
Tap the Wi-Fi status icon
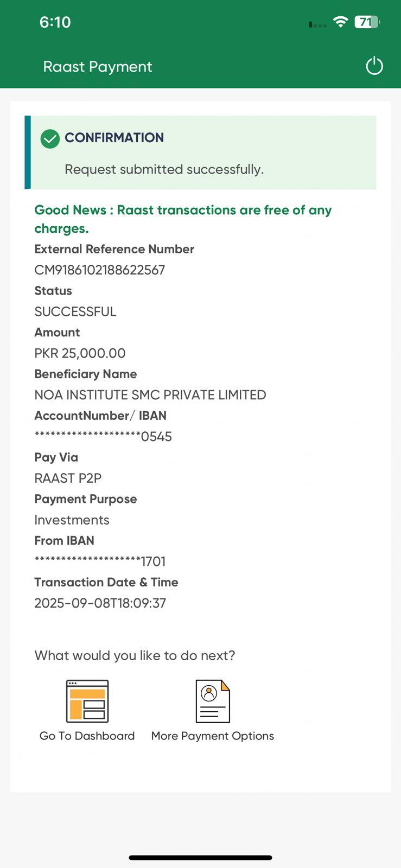(340, 22)
